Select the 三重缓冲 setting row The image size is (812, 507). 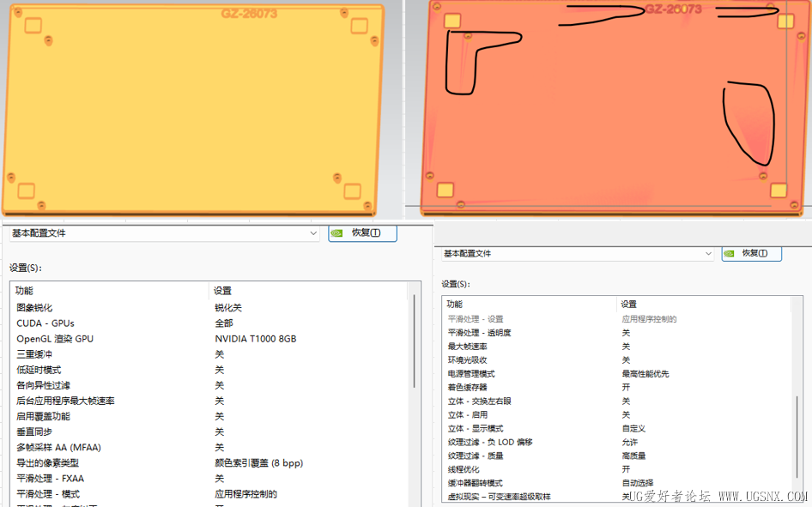[209, 354]
